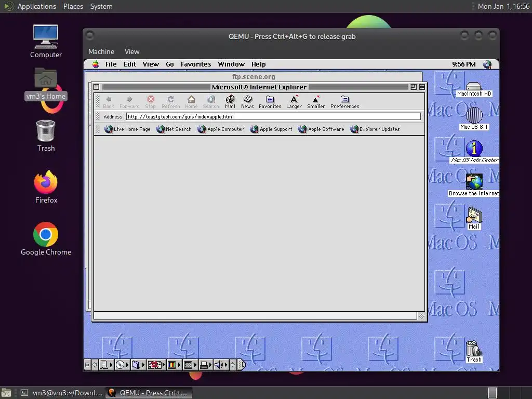Open the File menu
The image size is (532, 399).
[x=111, y=64]
